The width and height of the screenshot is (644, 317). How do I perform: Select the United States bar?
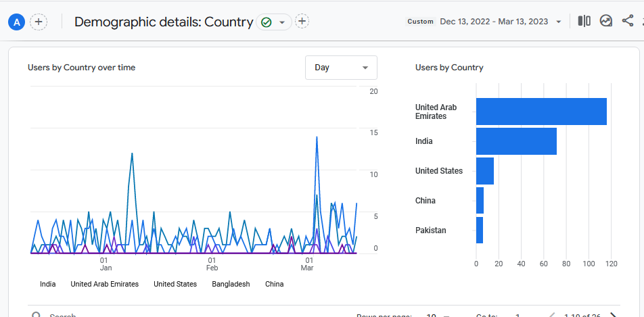pyautogui.click(x=484, y=171)
